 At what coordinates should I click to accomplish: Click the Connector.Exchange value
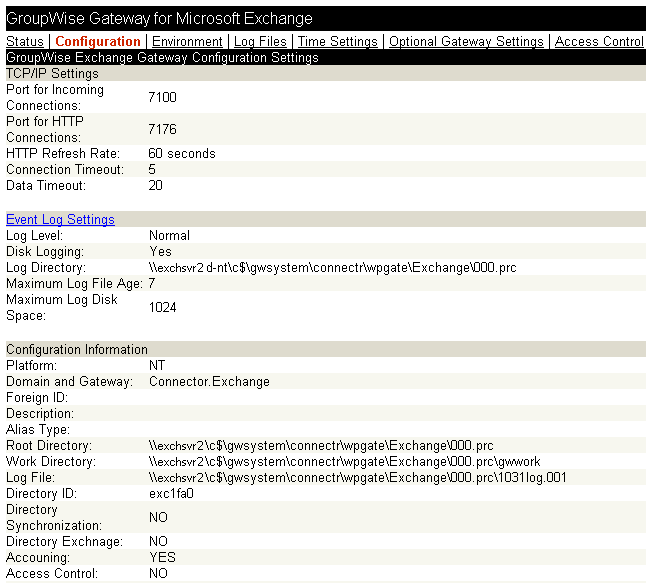click(209, 382)
